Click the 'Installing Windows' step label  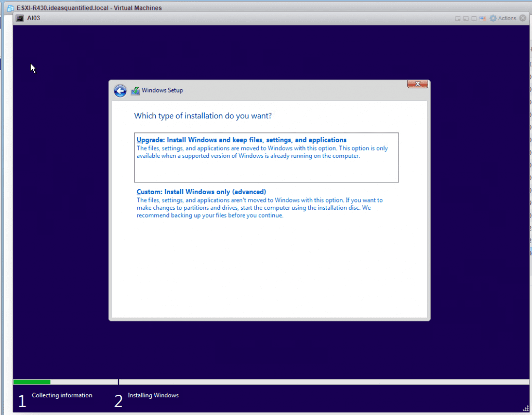point(153,395)
